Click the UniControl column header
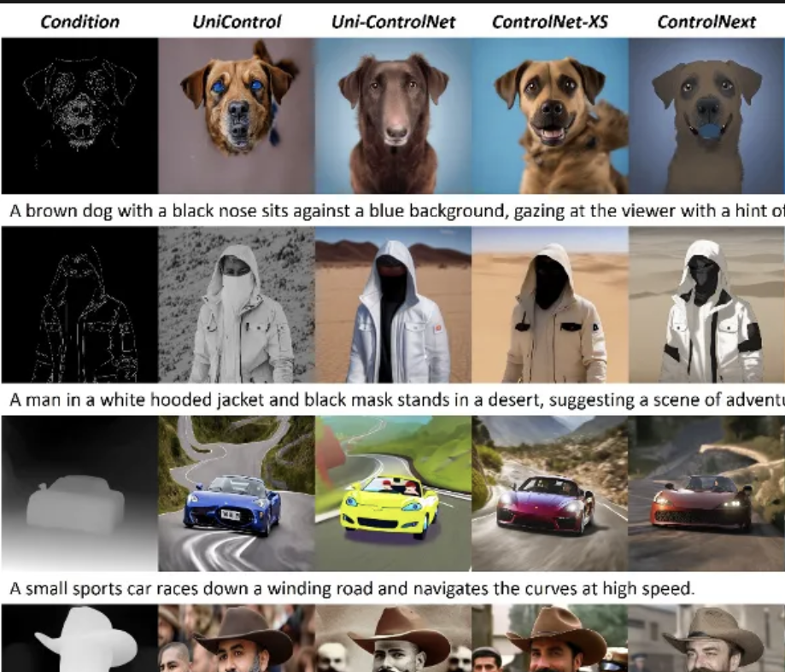This screenshot has width=785, height=672. (x=236, y=22)
